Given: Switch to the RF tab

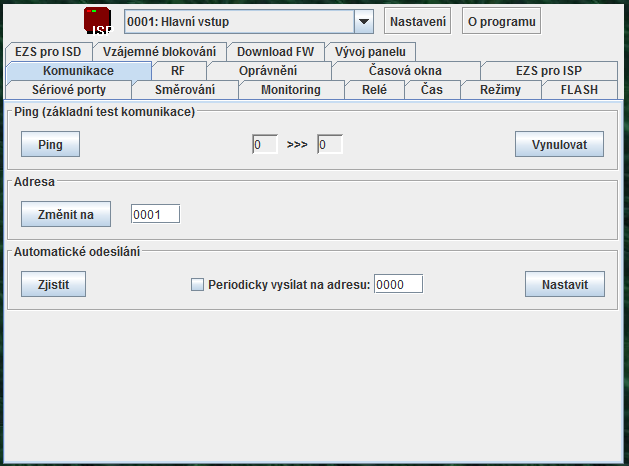Looking at the screenshot, I should pos(177,71).
